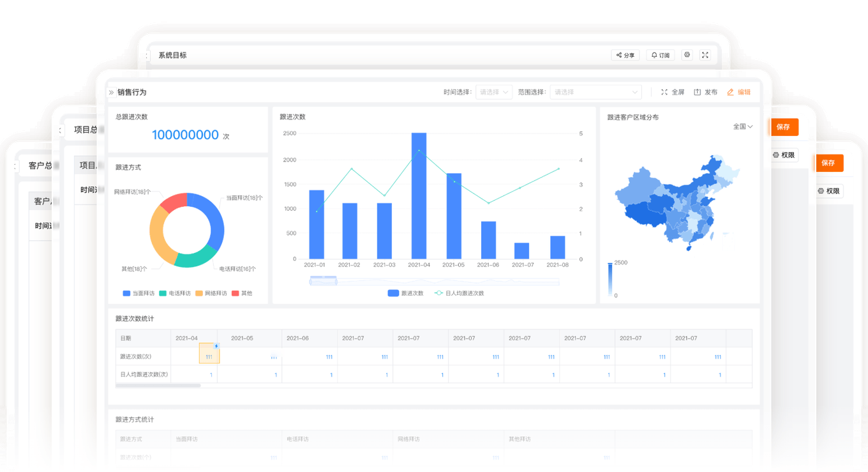Image resolution: width=868 pixels, height=472 pixels.
Task: Click the 跟进次数统计 section title
Action: pos(135,319)
